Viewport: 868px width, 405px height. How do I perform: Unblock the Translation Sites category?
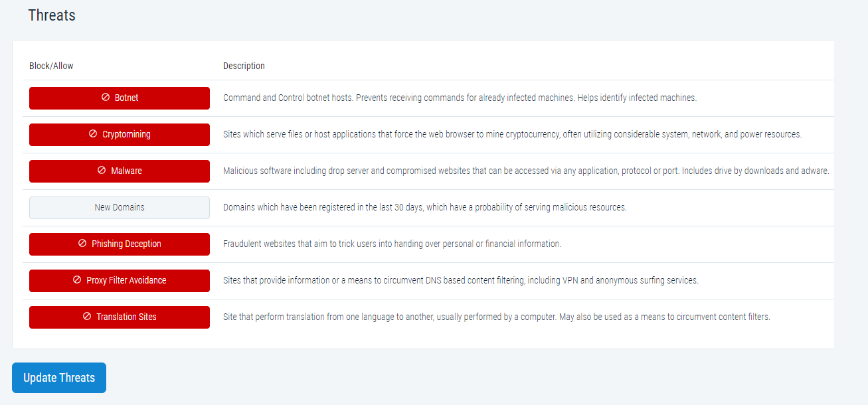pyautogui.click(x=120, y=317)
